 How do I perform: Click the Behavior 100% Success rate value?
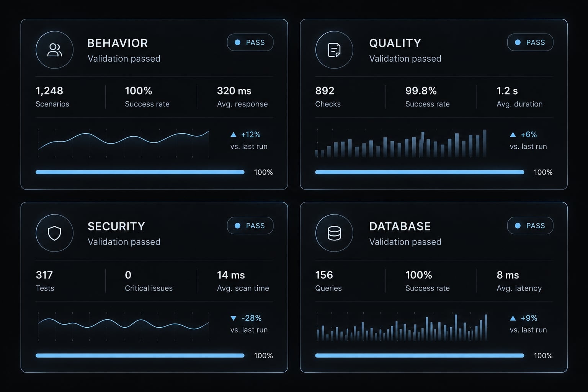point(139,91)
